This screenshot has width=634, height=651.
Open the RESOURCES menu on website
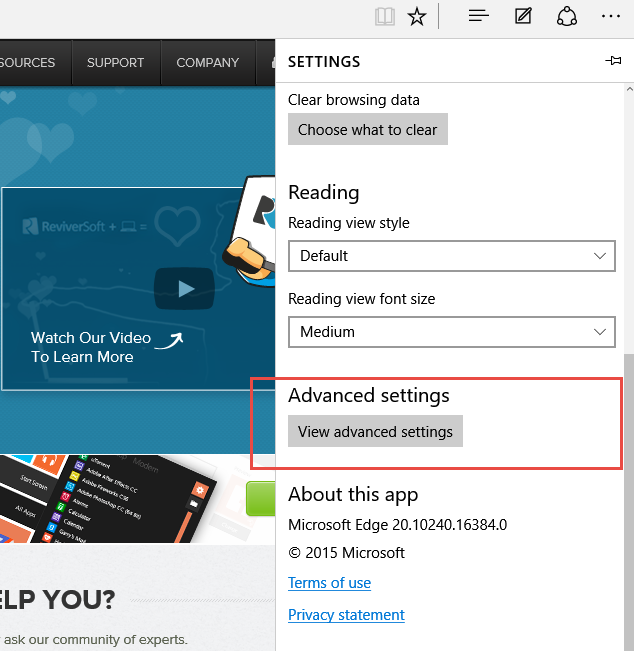27,63
